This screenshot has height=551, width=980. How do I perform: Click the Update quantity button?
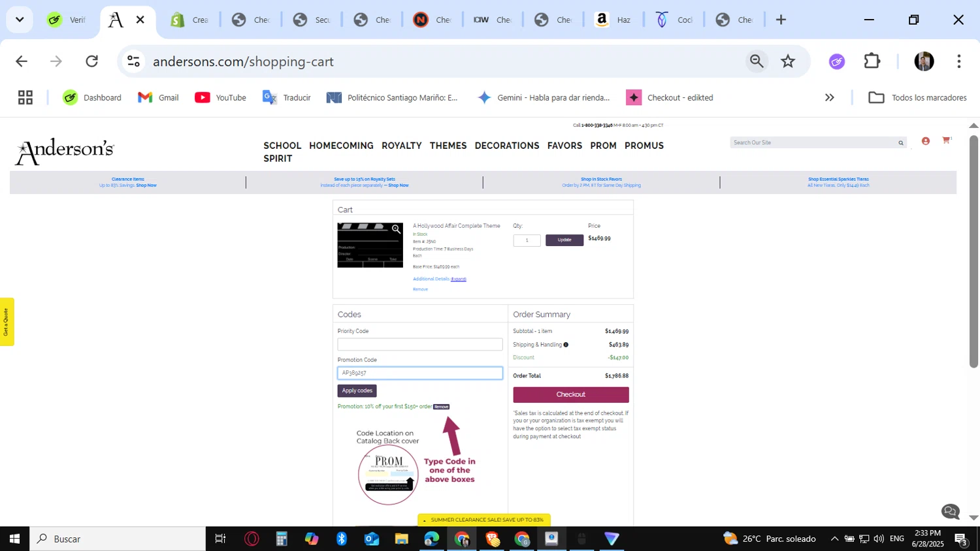(x=564, y=240)
